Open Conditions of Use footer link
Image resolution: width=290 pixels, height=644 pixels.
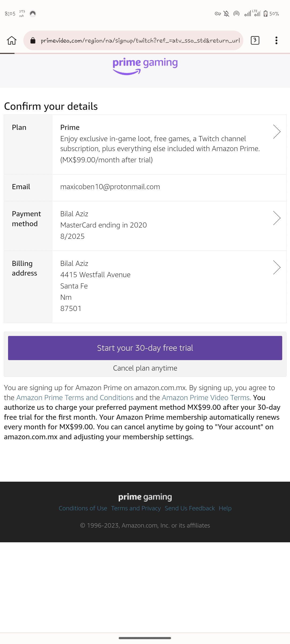coord(83,508)
